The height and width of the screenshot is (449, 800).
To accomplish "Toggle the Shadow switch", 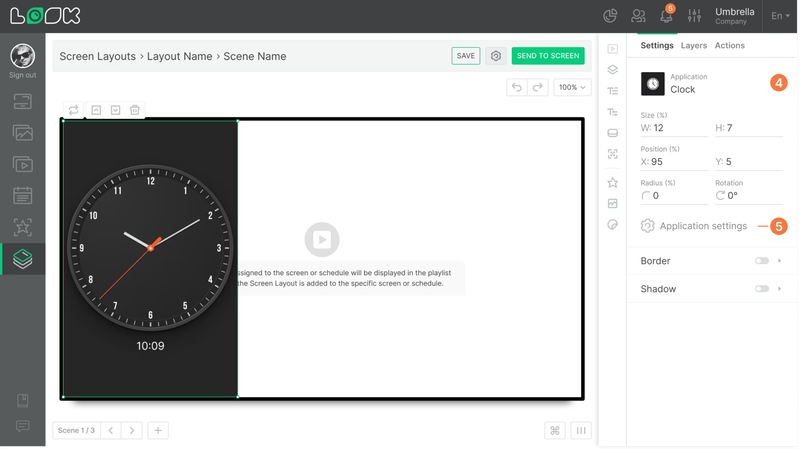I will coord(763,290).
